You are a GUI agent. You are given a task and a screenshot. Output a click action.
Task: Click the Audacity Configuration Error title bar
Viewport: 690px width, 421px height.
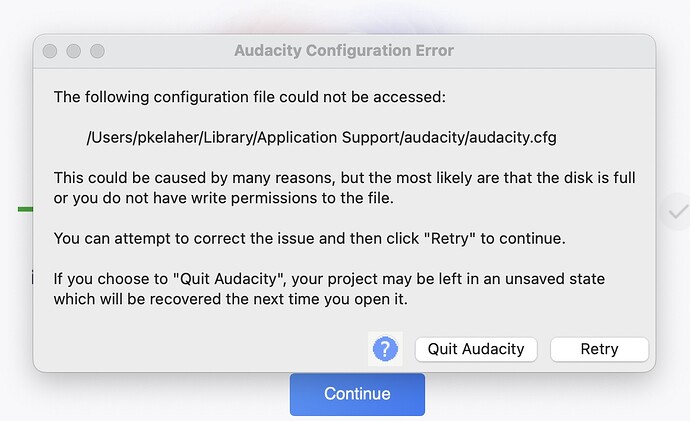344,50
